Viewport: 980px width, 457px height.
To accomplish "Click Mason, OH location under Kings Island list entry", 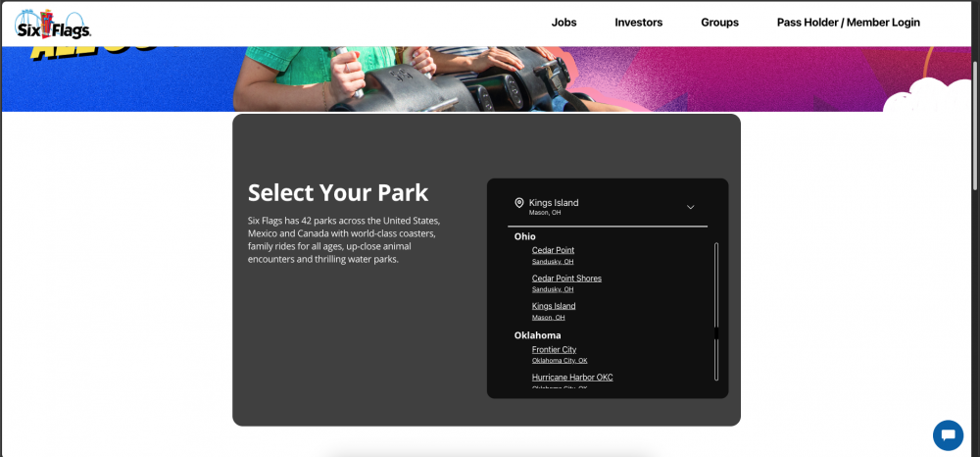I will pos(548,318).
